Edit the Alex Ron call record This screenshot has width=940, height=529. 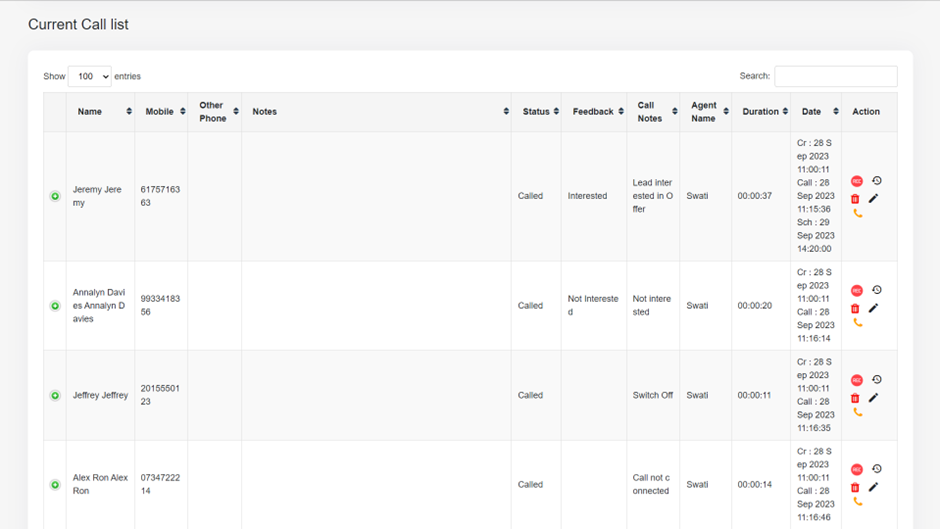(x=873, y=487)
